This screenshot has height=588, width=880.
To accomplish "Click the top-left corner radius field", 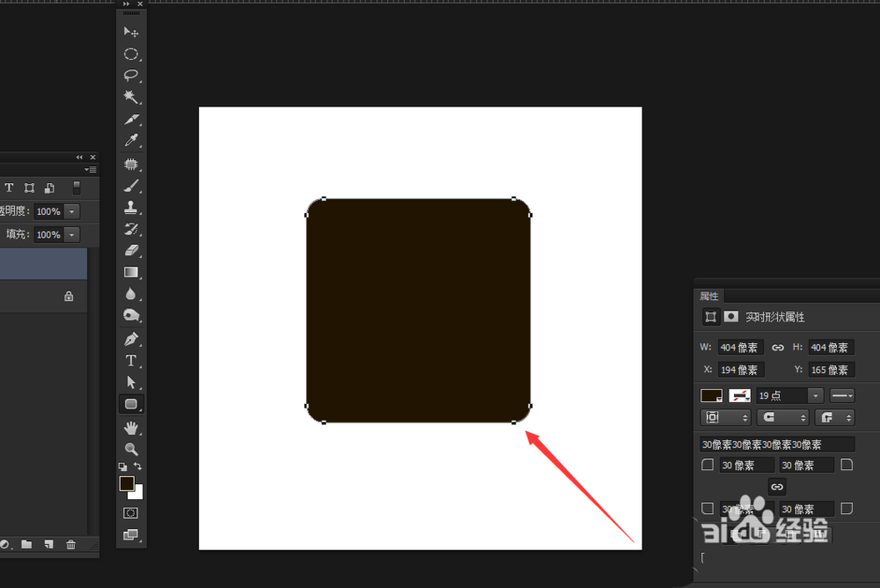I will click(746, 466).
